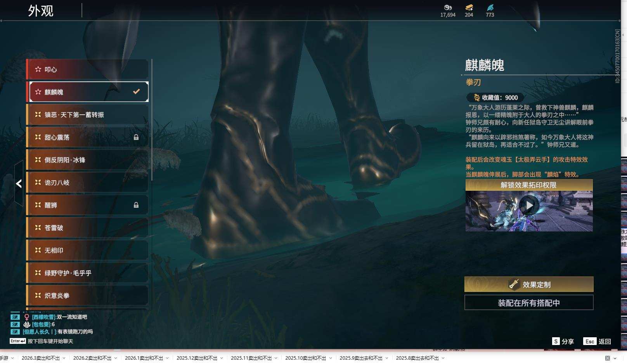Image resolution: width=627 pixels, height=364 pixels.
Task: Click the S 分享 share button
Action: click(x=563, y=342)
